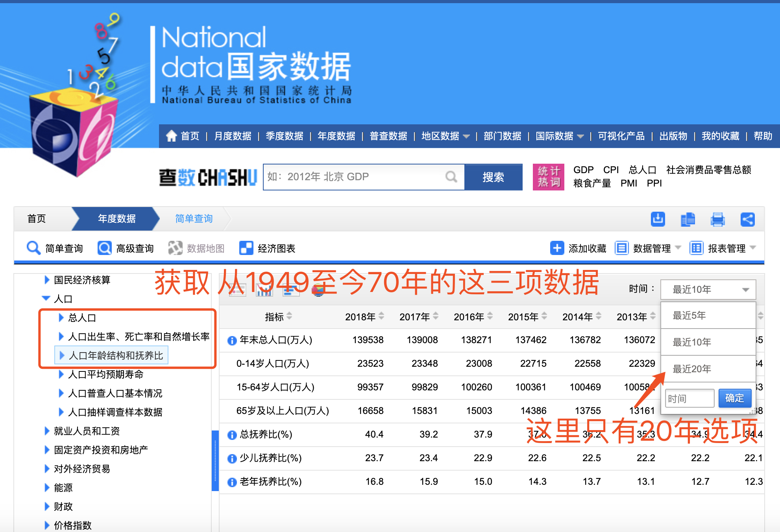This screenshot has height=532, width=780.
Task: Switch to the 简单查询 breadcrumb tab
Action: 194,218
